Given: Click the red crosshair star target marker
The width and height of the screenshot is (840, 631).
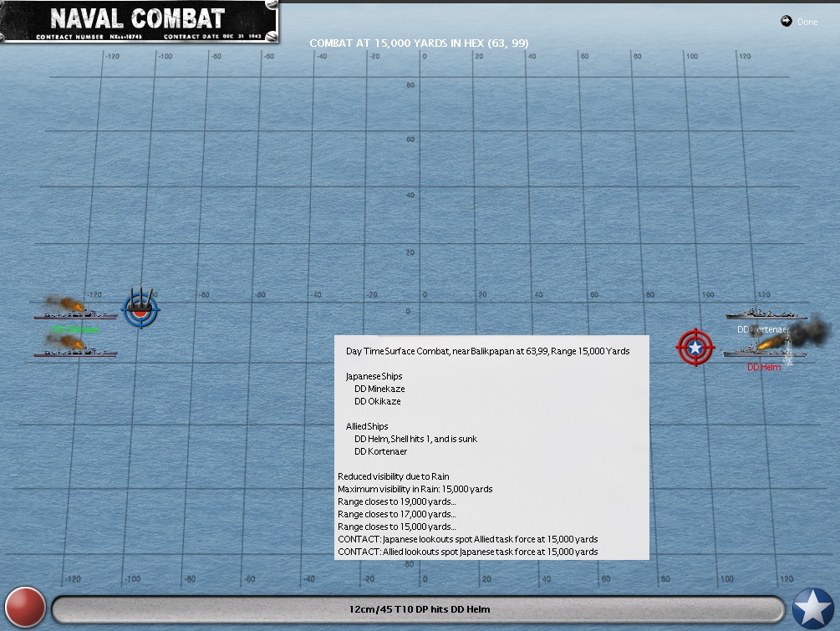Looking at the screenshot, I should click(695, 348).
